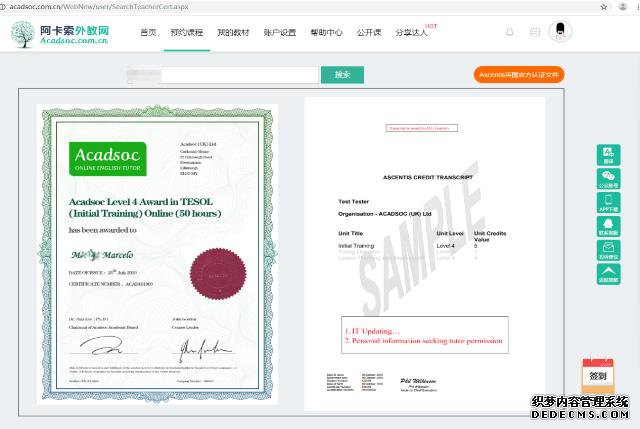Open the 公开课 menu item
This screenshot has height=429, width=640.
click(x=369, y=32)
